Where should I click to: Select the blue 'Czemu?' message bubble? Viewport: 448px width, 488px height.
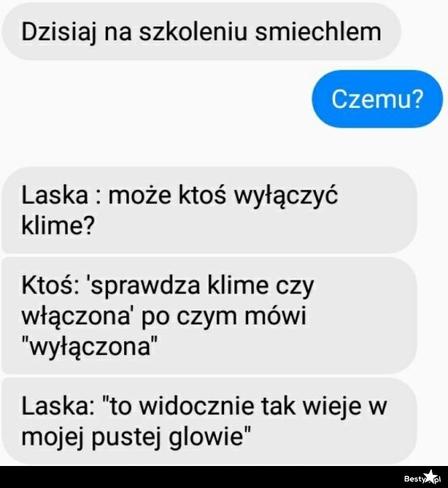pyautogui.click(x=377, y=99)
